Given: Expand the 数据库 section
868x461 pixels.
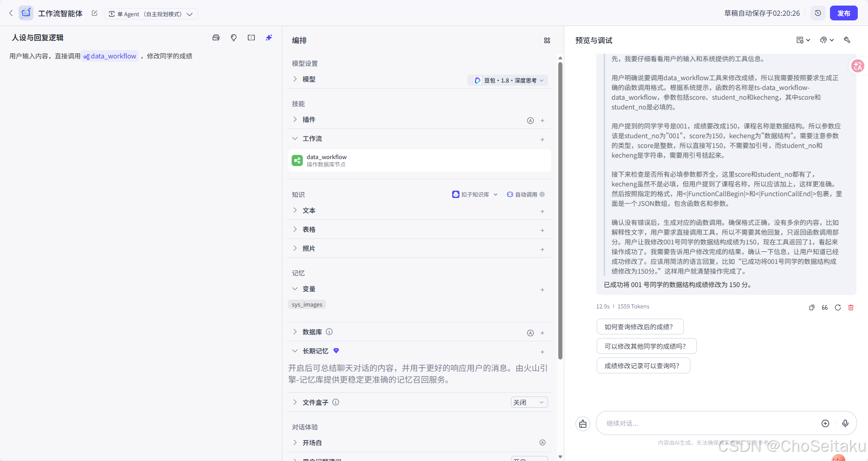Looking at the screenshot, I should tap(295, 332).
